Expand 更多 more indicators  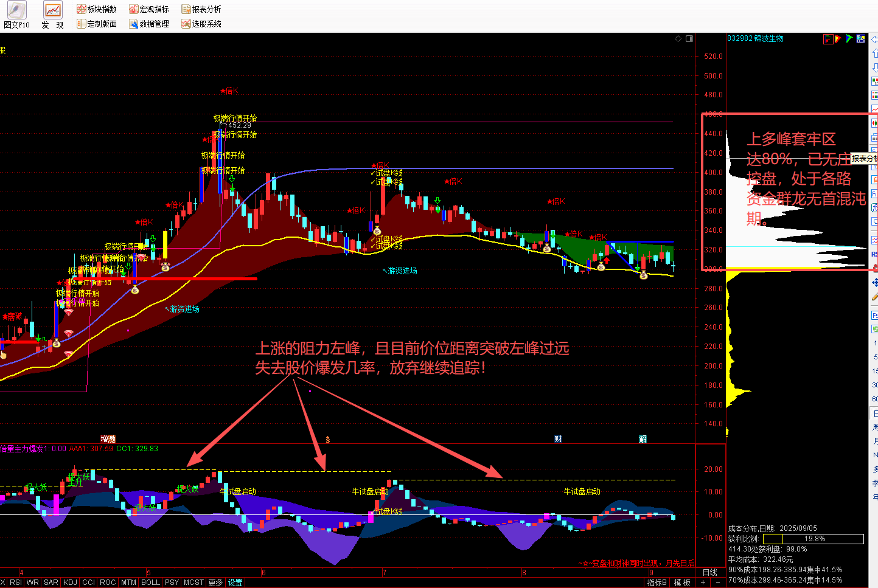(x=215, y=583)
